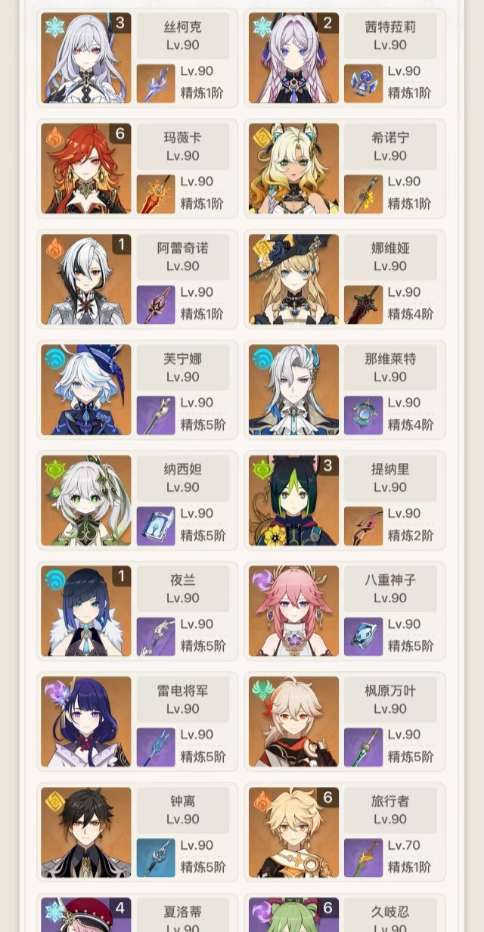Viewport: 484px width, 932px height.
Task: Select the 夜兰 Lv.90 name label
Action: (183, 588)
